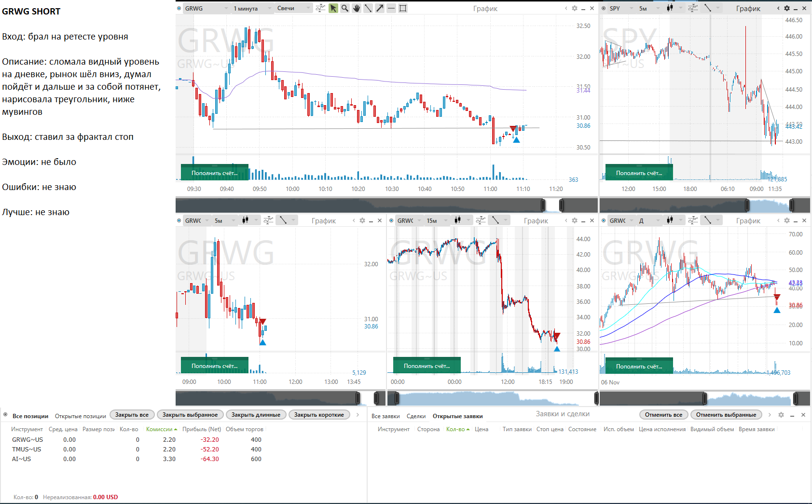Click candlestick type icon in the GRWG 5м chart
The image size is (812, 504).
click(245, 220)
